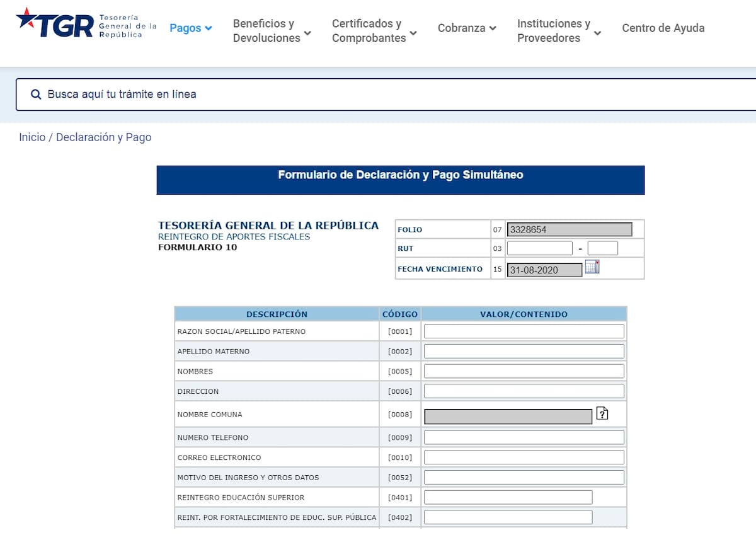The image size is (756, 540).
Task: Expand Instituciones y Proveedores menu
Action: coord(559,31)
